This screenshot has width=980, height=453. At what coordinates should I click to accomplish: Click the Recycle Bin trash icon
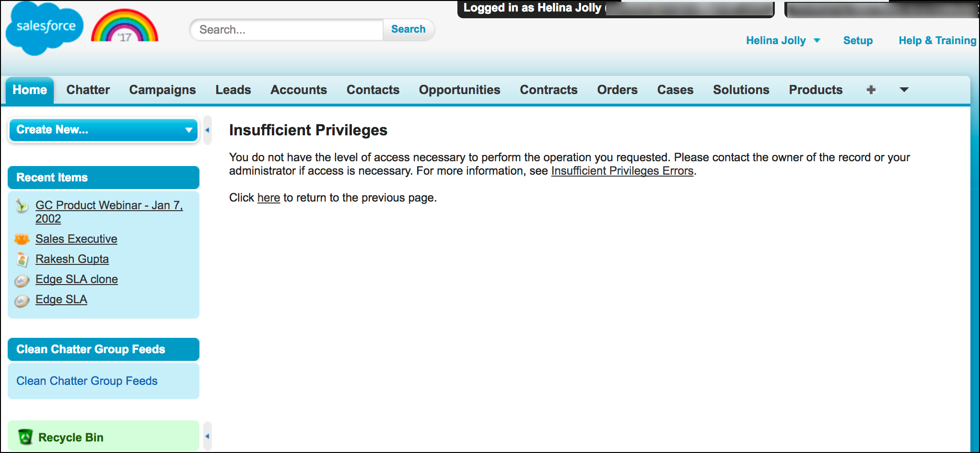pyautogui.click(x=25, y=437)
